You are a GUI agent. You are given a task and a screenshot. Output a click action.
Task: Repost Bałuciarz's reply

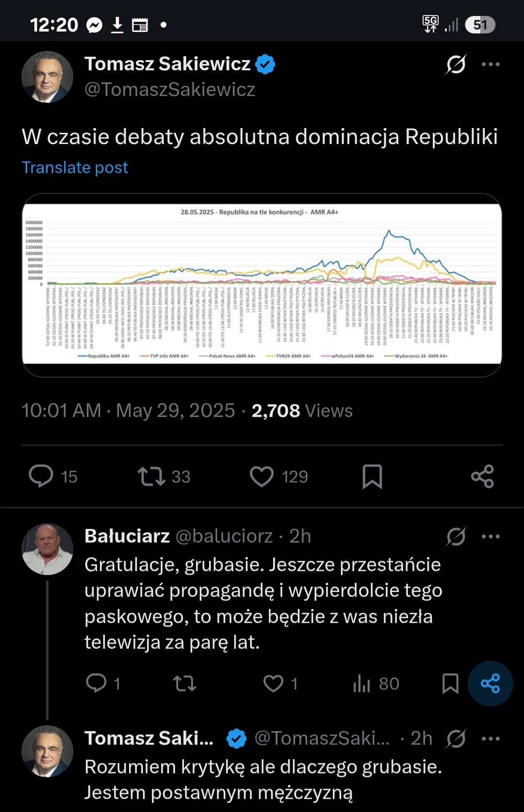pos(184,684)
